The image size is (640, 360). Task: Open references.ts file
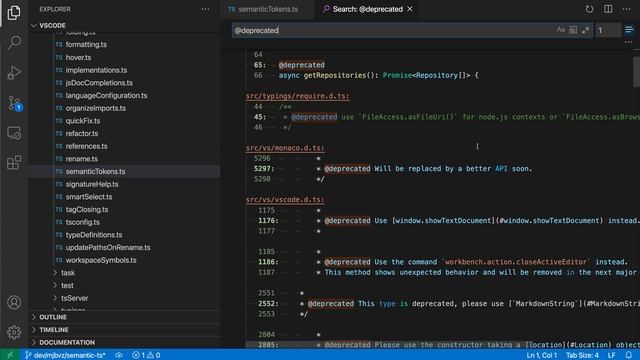tap(87, 146)
